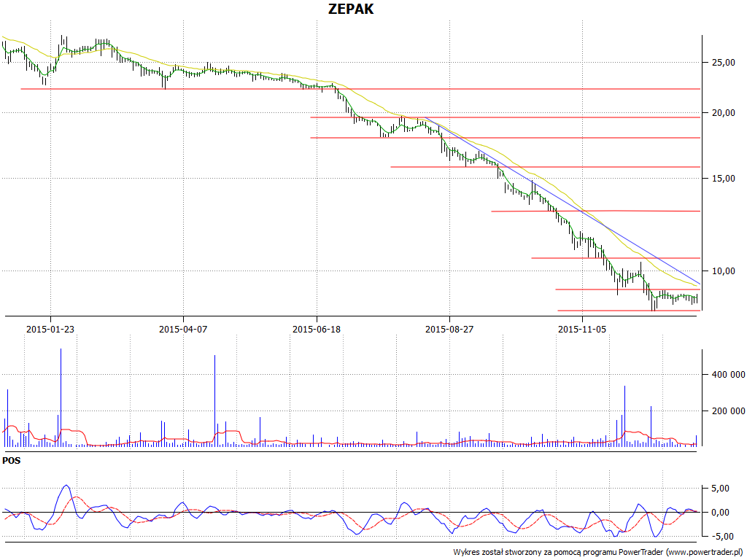Click the POS indicator label
Screen dimensions: 747x560
click(x=12, y=461)
